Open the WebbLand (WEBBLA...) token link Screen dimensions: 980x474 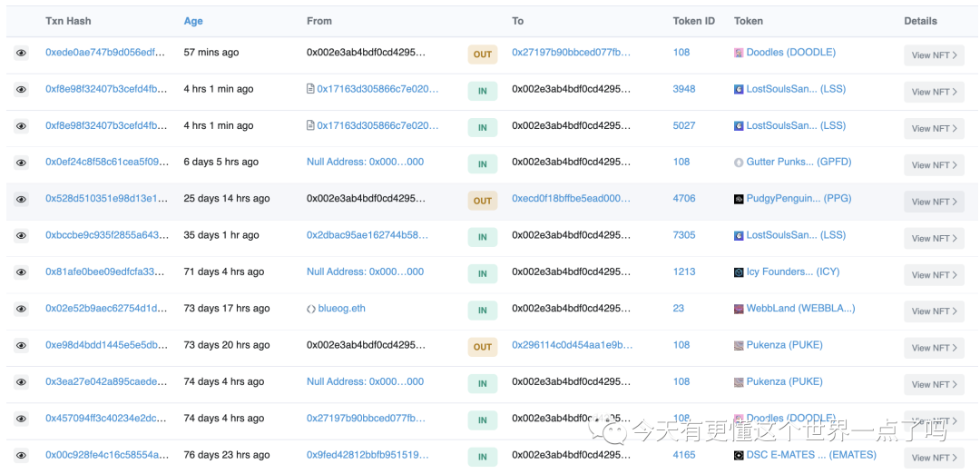pyautogui.click(x=800, y=309)
